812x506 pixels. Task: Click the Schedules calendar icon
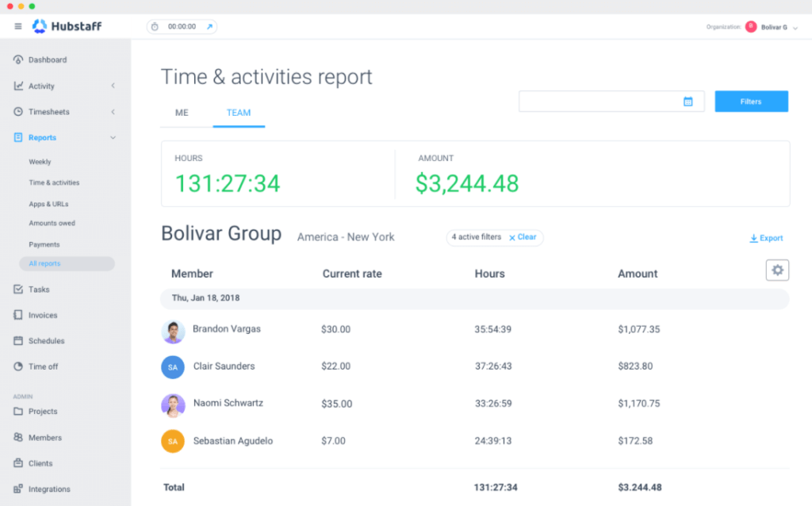(18, 340)
